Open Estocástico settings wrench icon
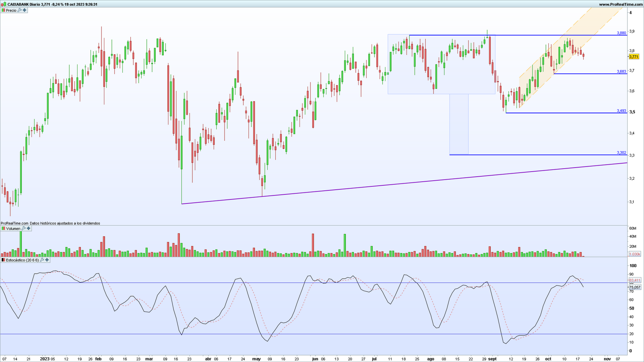644x362 pixels. (42, 260)
